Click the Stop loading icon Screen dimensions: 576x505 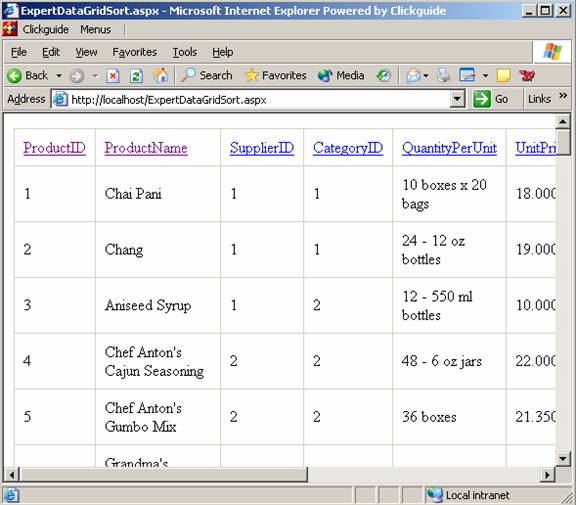point(113,76)
